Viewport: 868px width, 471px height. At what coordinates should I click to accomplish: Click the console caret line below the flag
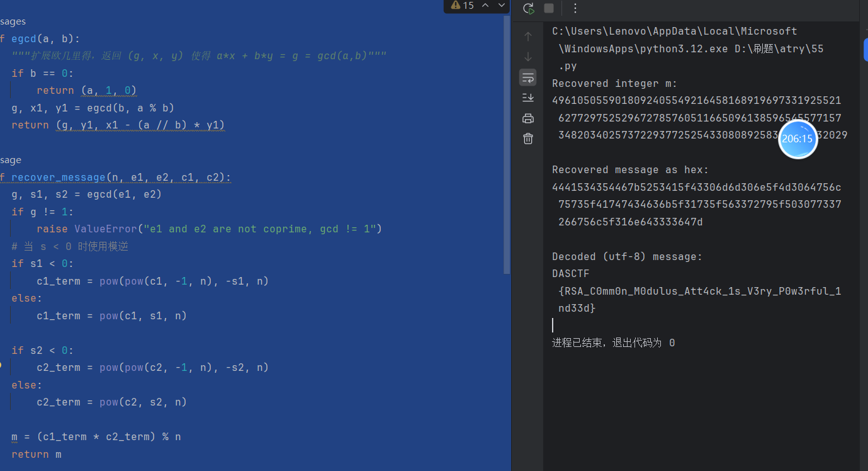pos(553,326)
